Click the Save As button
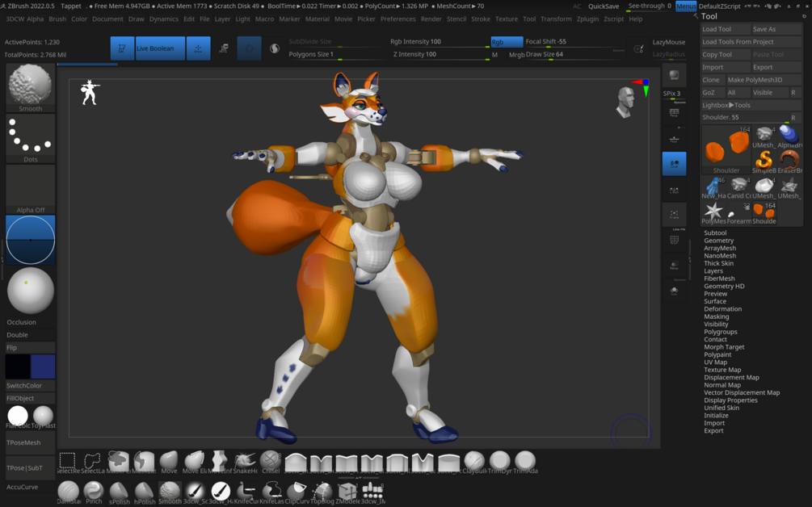This screenshot has width=812, height=507. tap(776, 29)
